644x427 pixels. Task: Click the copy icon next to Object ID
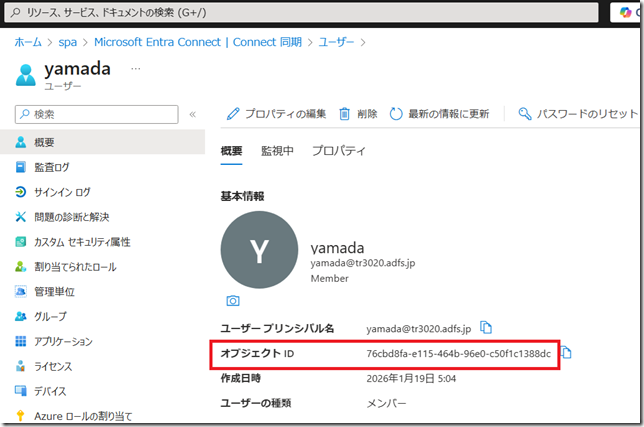click(x=566, y=353)
